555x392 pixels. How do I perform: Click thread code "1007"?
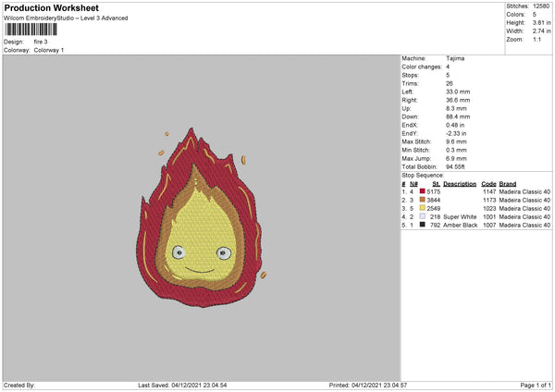[x=489, y=225]
